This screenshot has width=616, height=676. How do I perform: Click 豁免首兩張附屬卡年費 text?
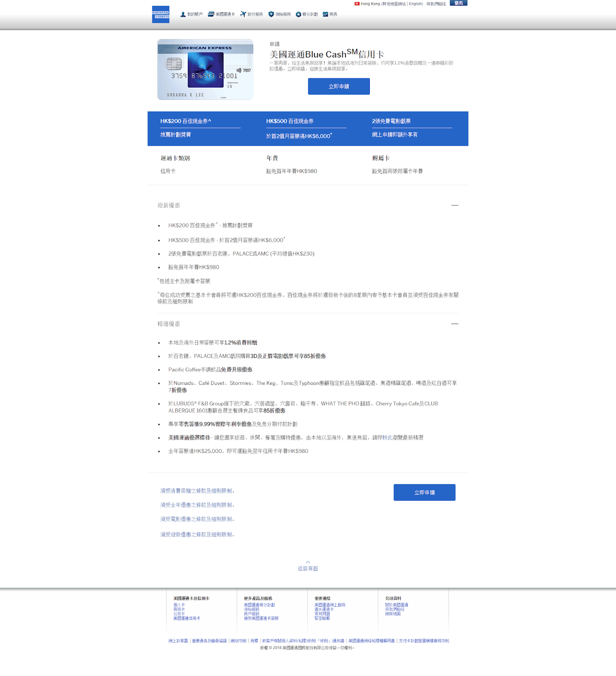click(x=397, y=171)
